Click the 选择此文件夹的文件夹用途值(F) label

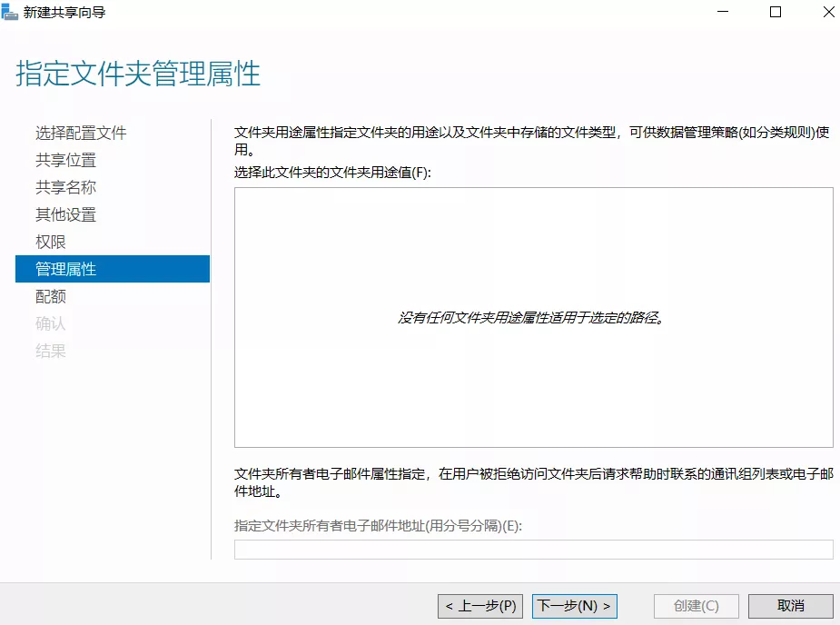(332, 173)
